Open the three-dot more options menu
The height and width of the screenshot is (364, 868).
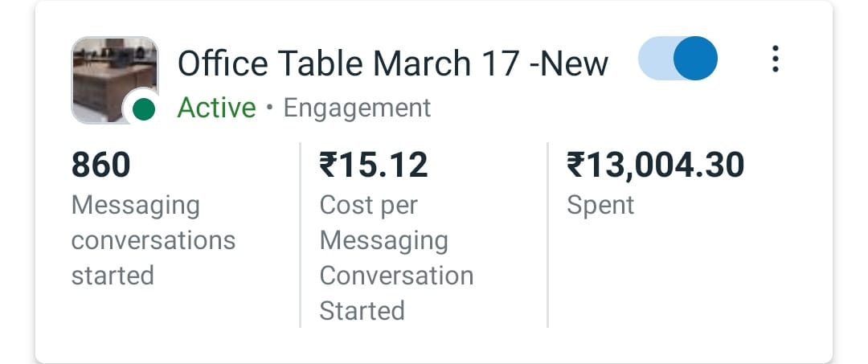[x=775, y=59]
